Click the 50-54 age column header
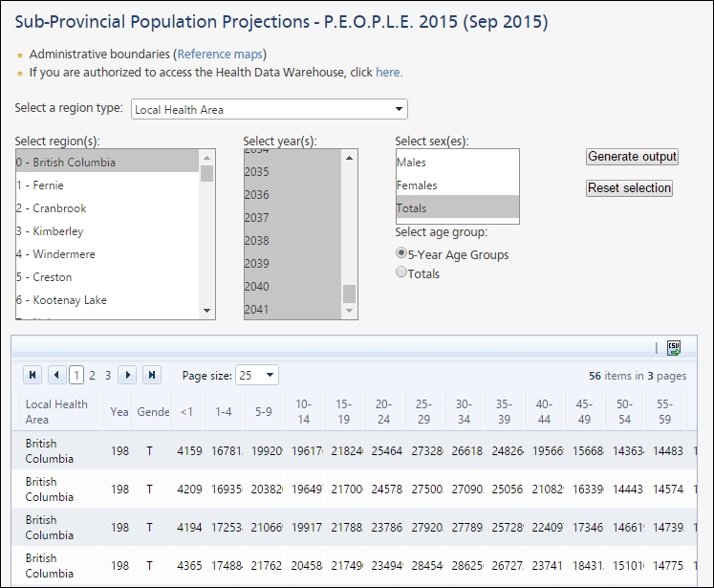 pos(624,411)
